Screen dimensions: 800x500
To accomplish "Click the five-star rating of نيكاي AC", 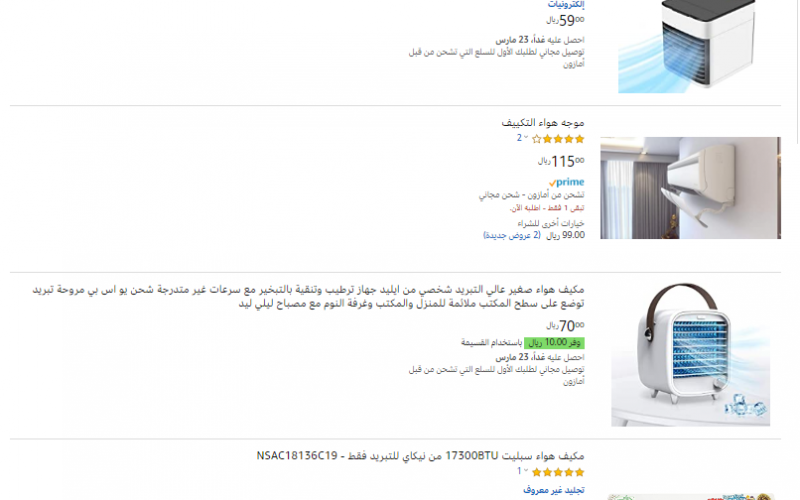I will point(558,472).
